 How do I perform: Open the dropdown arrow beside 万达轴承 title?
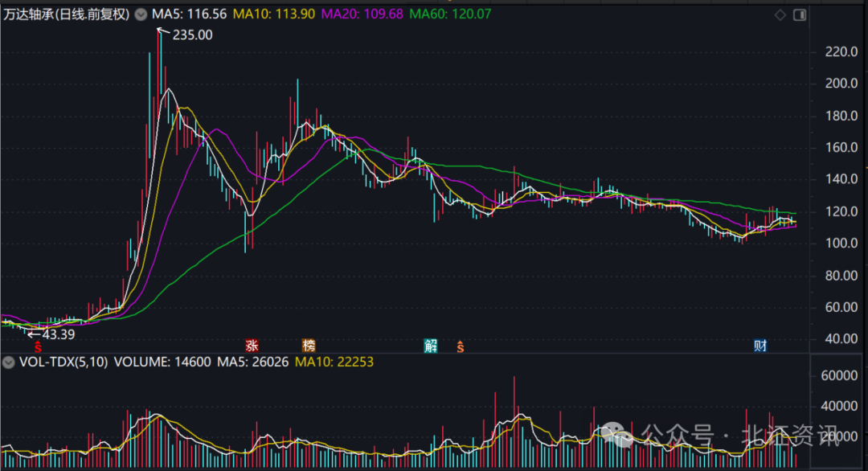[x=141, y=14]
